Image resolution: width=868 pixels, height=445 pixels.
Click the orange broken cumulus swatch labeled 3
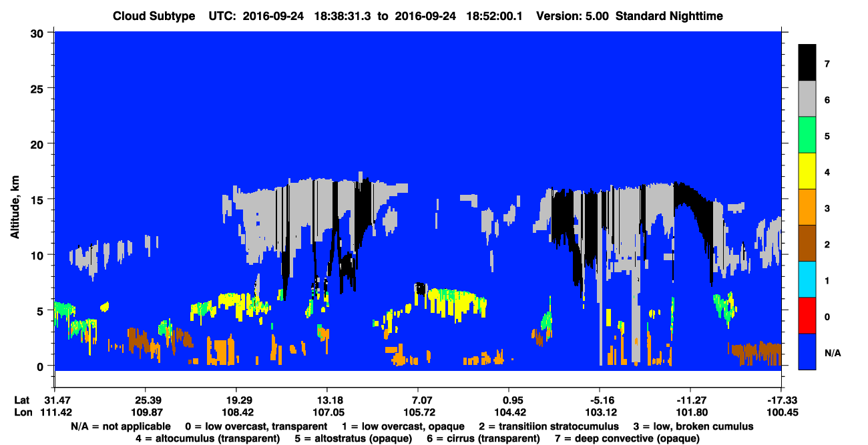pyautogui.click(x=807, y=207)
